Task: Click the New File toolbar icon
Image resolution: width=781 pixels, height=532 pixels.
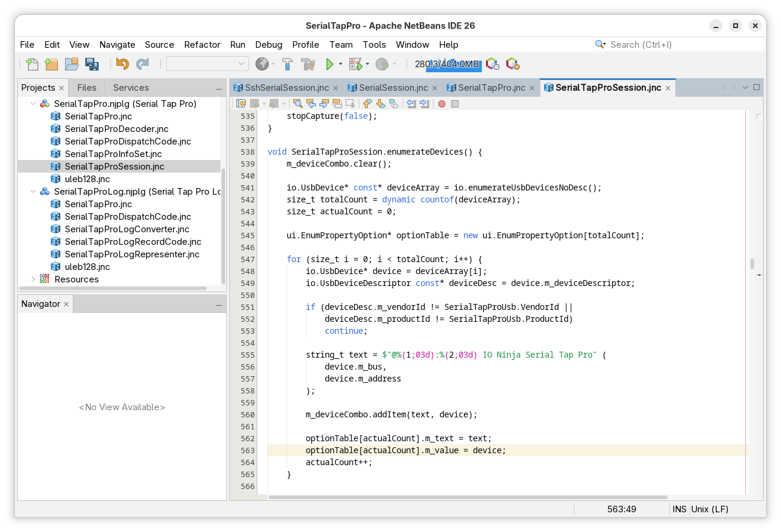Action: coord(32,64)
